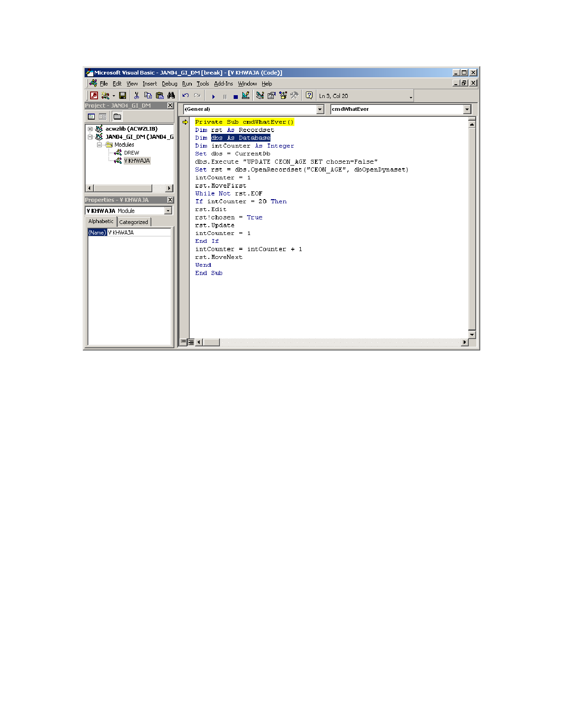The height and width of the screenshot is (728, 563).
Task: Click the Paste clipboard icon
Action: point(160,96)
